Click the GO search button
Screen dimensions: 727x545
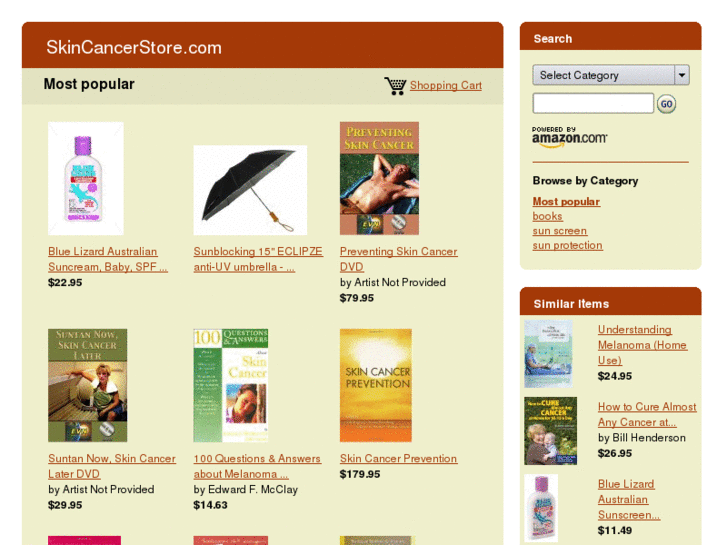click(666, 104)
